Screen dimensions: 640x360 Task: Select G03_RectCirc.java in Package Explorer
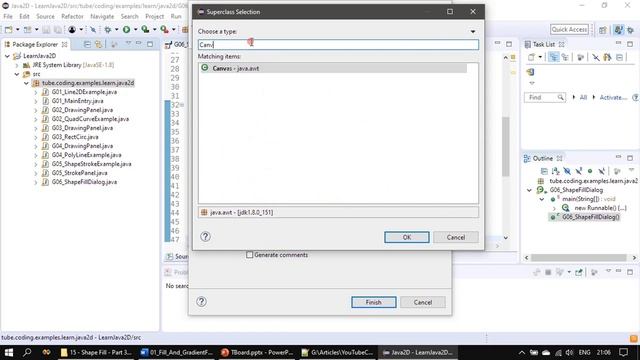(x=75, y=137)
